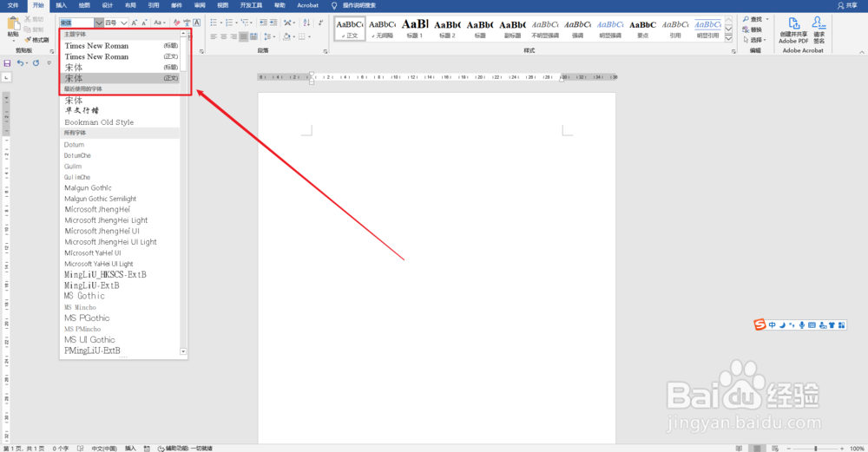The height and width of the screenshot is (452, 868).
Task: Open the font size (四号) dropdown
Action: pos(124,23)
